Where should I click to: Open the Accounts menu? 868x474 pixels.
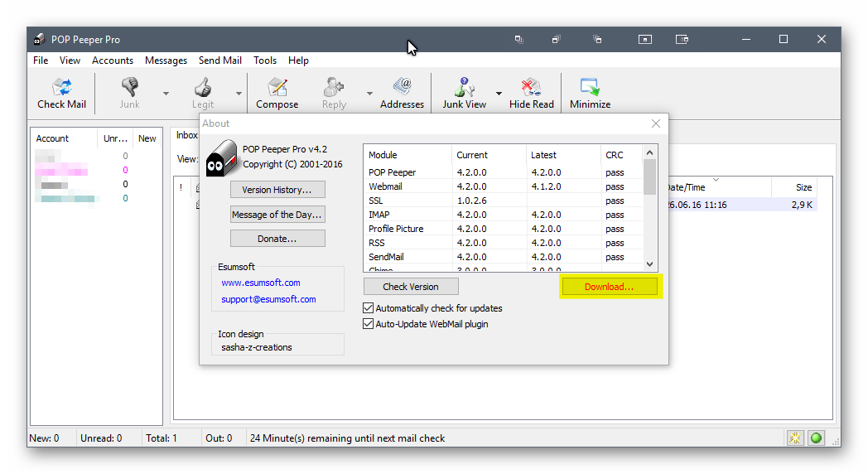coord(113,60)
